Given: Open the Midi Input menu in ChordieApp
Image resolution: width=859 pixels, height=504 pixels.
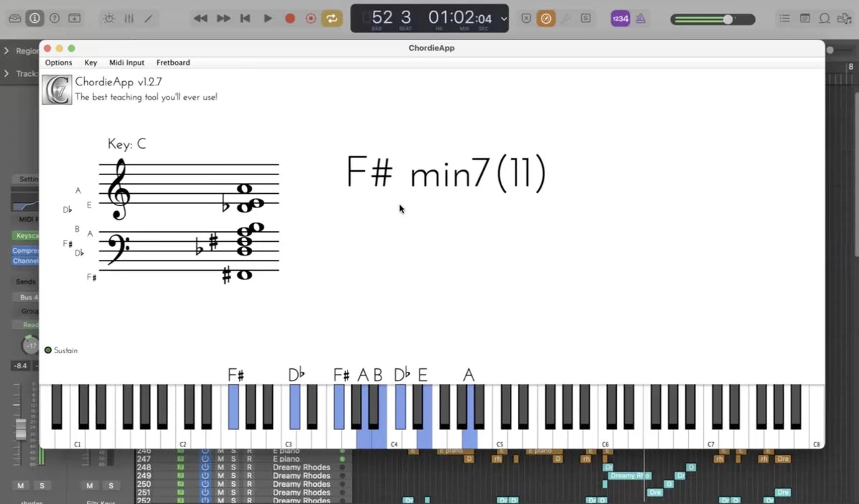Looking at the screenshot, I should click(x=126, y=62).
